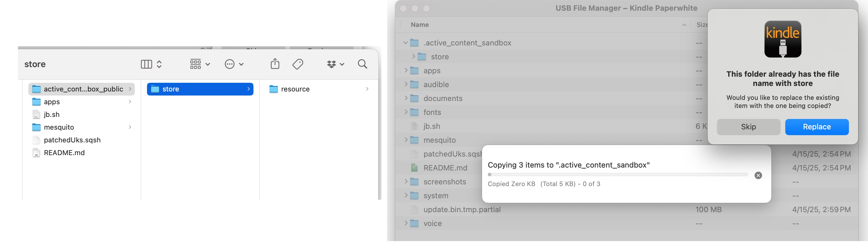
Task: Open Finder action ellipsis menu
Action: point(234,64)
